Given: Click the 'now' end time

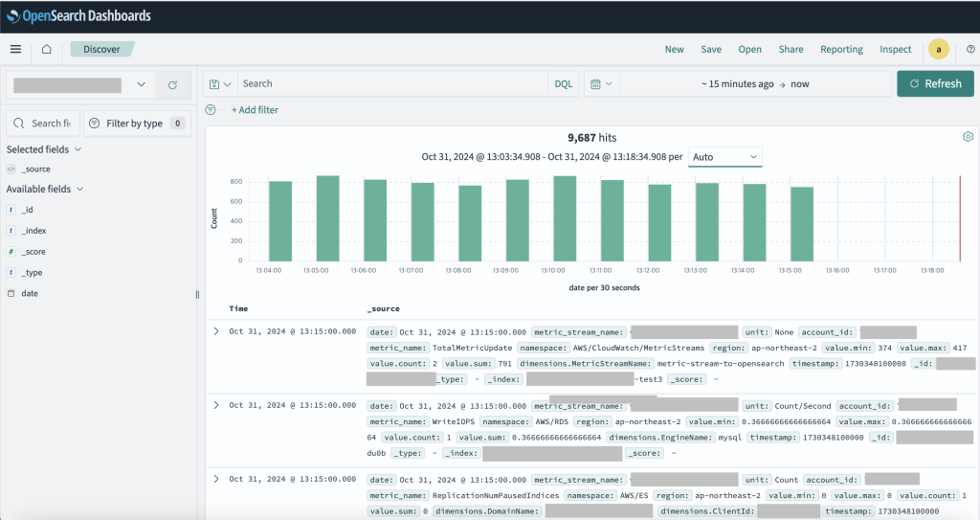Looking at the screenshot, I should (799, 84).
